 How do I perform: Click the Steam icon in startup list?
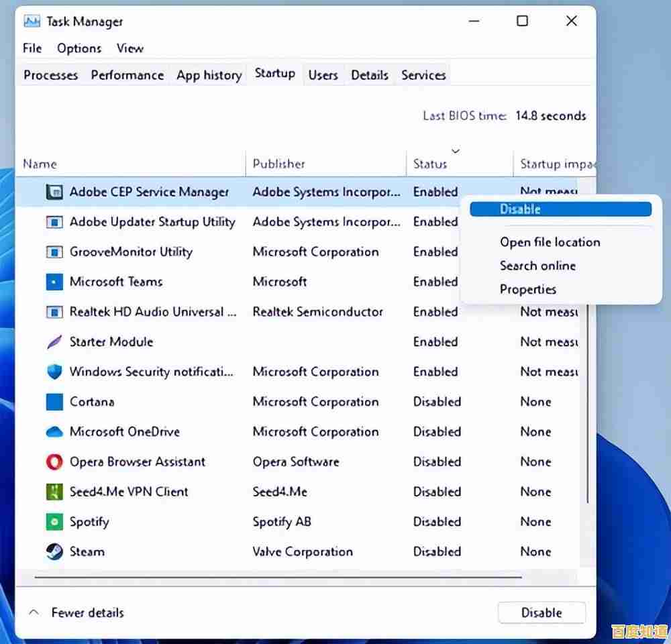point(54,551)
